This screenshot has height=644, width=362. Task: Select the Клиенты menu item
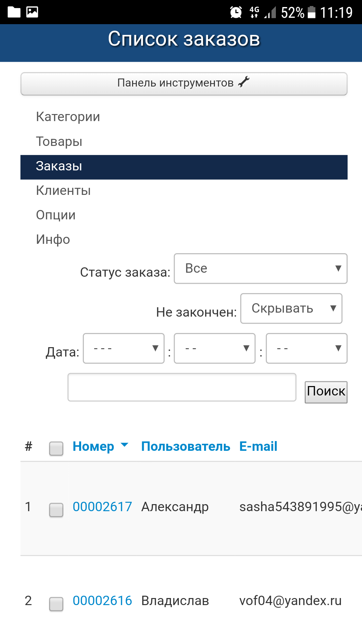pos(63,191)
